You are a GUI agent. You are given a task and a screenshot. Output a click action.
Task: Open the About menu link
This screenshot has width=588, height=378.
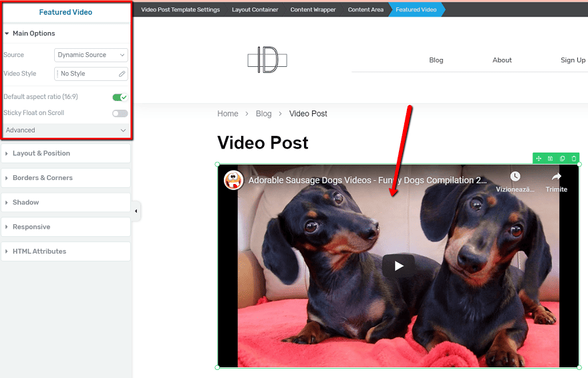pos(502,60)
